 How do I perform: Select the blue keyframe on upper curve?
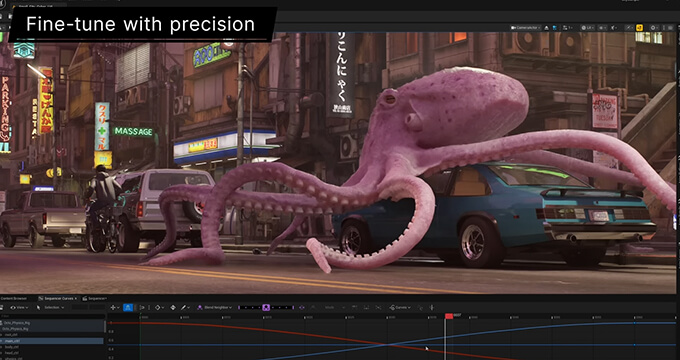click(634, 323)
